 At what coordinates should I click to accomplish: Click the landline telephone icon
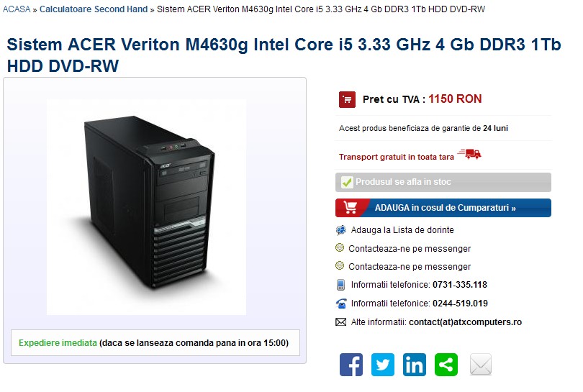coord(341,304)
